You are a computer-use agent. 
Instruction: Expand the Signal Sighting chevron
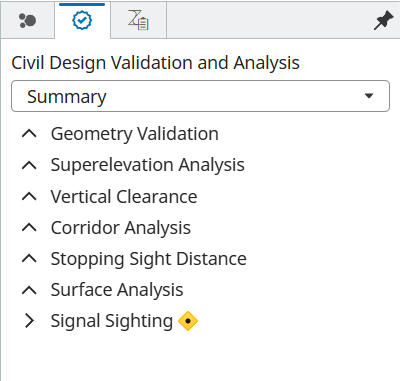click(29, 321)
